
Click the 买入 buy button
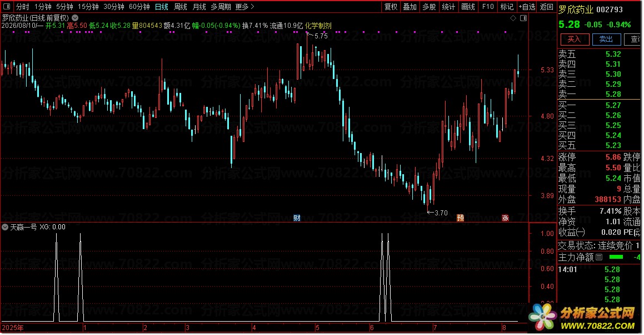(x=575, y=40)
